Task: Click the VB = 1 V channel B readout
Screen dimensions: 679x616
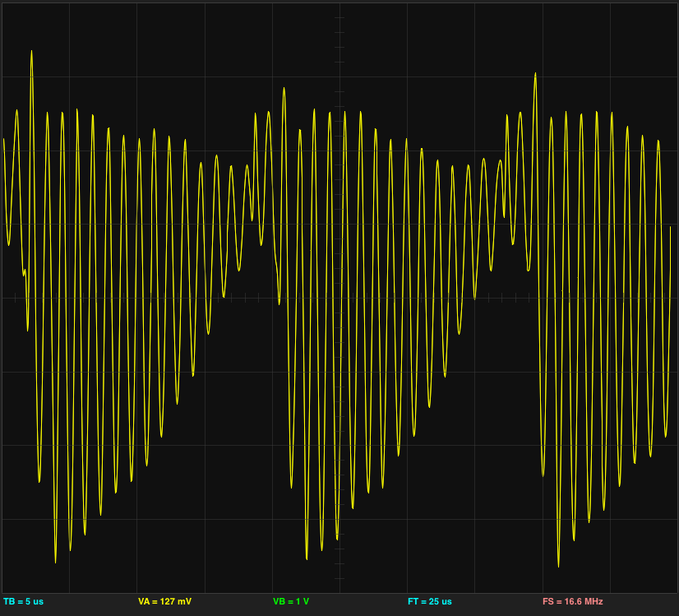Action: coord(291,601)
